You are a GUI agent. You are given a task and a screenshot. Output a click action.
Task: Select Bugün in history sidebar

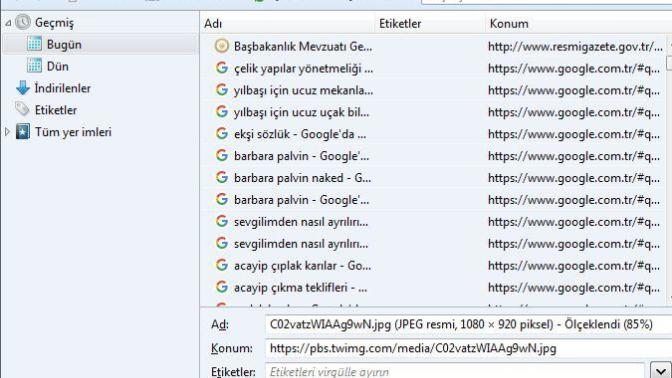point(64,45)
